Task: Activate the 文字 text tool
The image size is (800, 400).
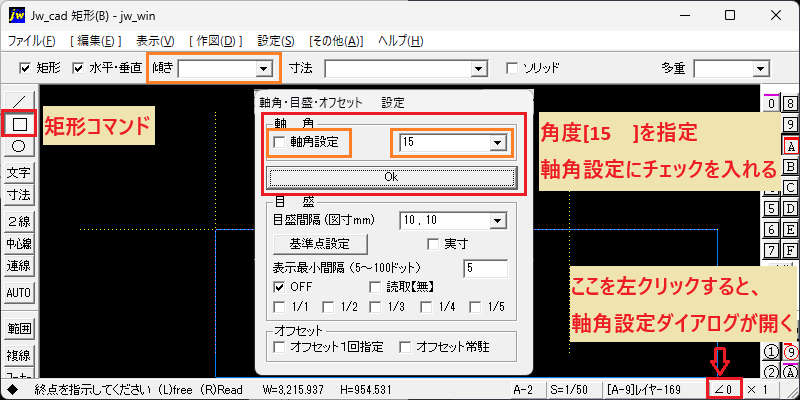Action: coord(19,173)
